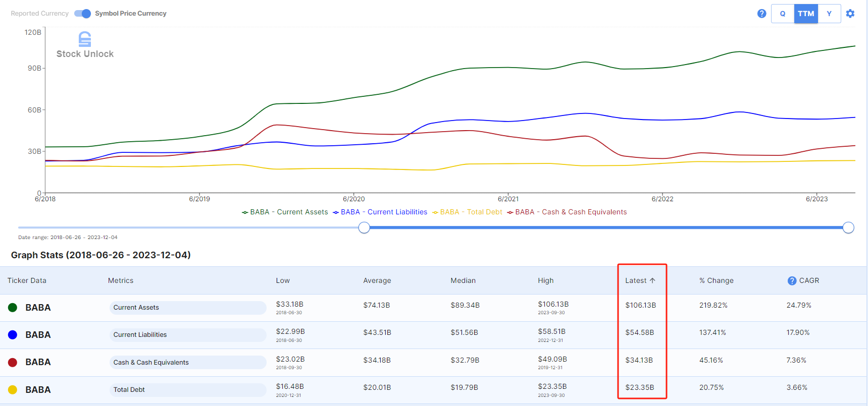This screenshot has height=406, width=868.
Task: Toggle BABA Current Liabilities legend entry
Action: pyautogui.click(x=380, y=212)
